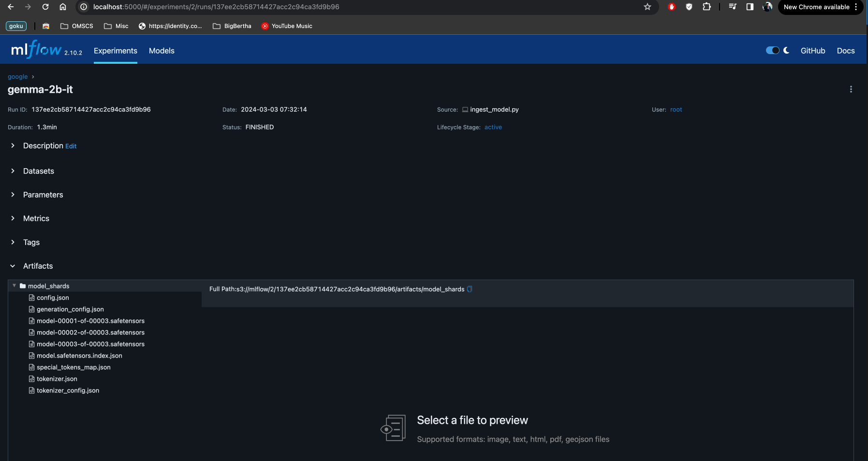The image size is (868, 461).
Task: Switch to the Experiments tab
Action: tap(116, 51)
